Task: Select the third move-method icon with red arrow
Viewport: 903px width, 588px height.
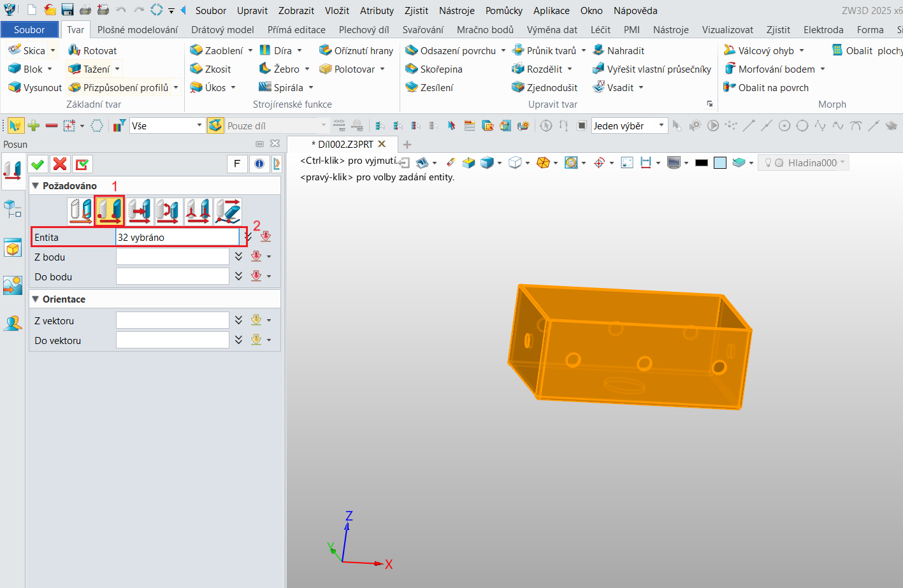Action: click(x=139, y=211)
